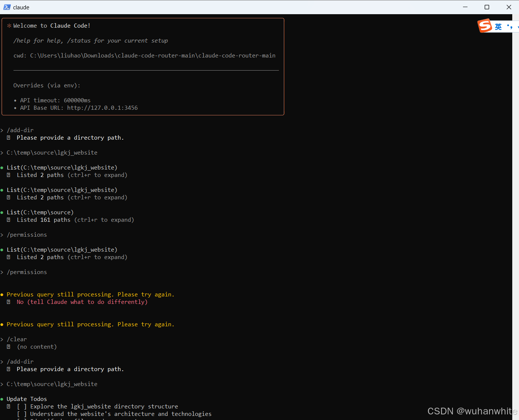Toggle Sogou Chinese/English mode indicator
Image resolution: width=519 pixels, height=420 pixels.
pyautogui.click(x=498, y=27)
